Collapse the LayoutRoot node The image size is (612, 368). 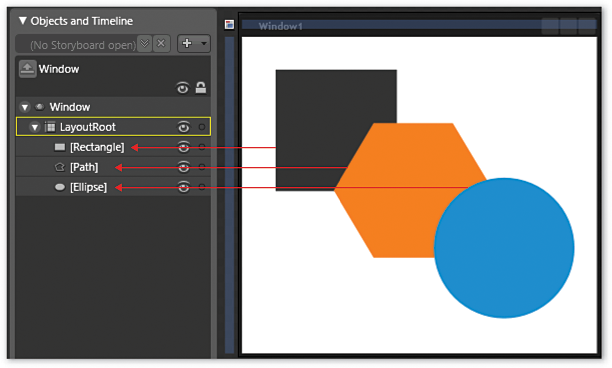(35, 127)
